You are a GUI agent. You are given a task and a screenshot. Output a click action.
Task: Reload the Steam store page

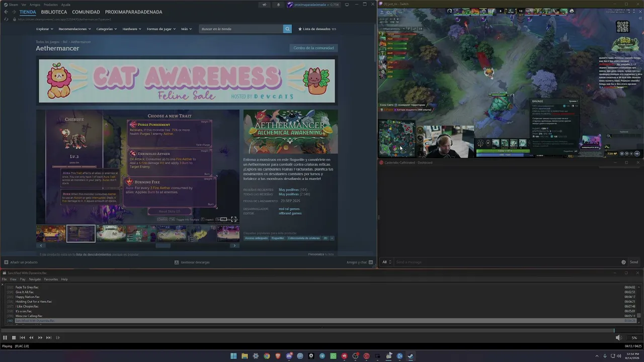pos(6,19)
